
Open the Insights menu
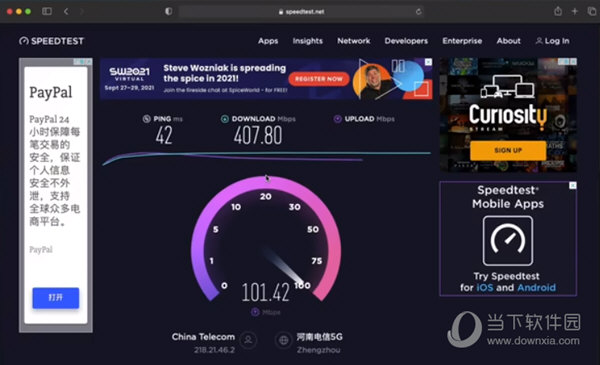coord(308,41)
